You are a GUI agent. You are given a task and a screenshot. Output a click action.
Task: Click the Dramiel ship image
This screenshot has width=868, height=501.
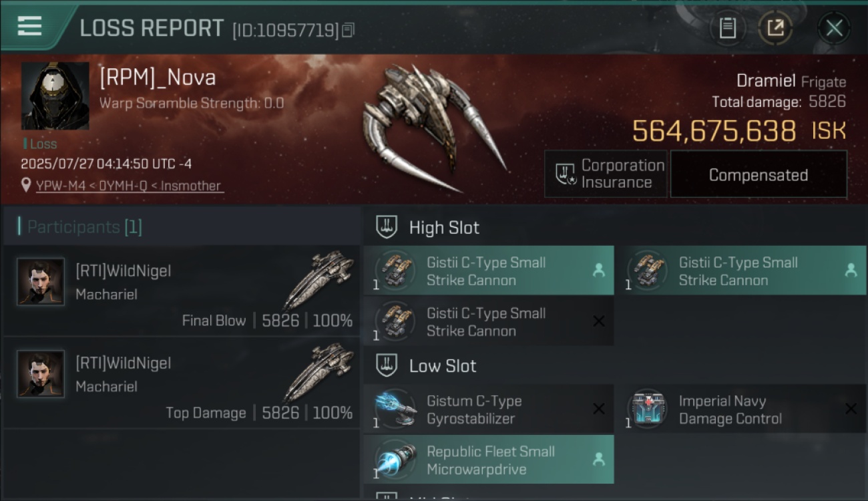click(x=435, y=127)
